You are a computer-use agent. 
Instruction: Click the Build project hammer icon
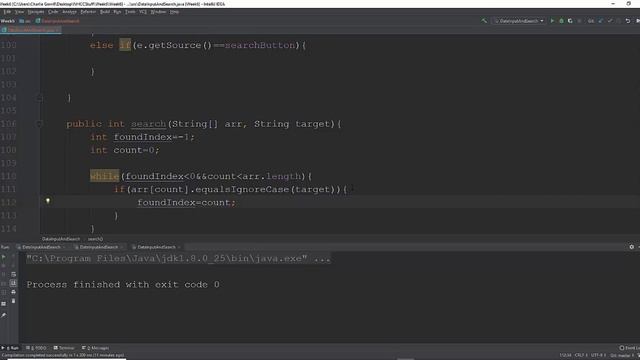(484, 21)
